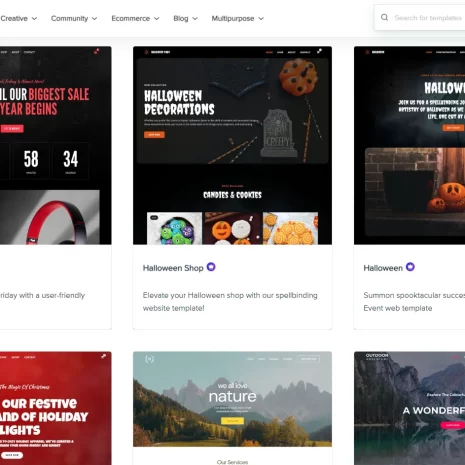
Task: Expand the chevron next to Blog
Action: tap(195, 19)
